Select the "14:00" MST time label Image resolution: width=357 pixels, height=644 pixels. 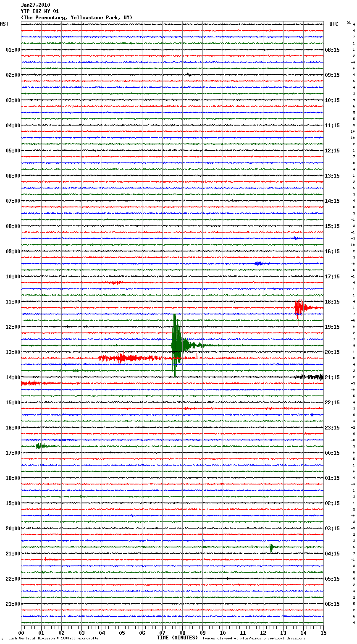tap(13, 377)
